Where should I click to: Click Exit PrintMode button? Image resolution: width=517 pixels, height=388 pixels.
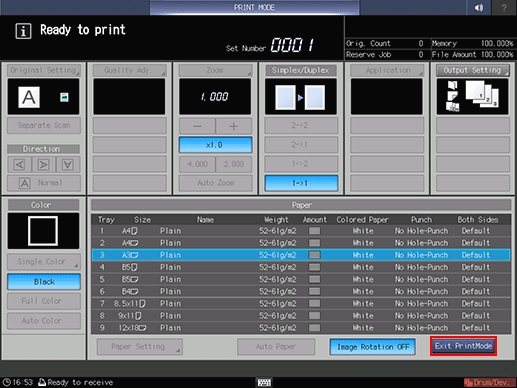click(463, 346)
